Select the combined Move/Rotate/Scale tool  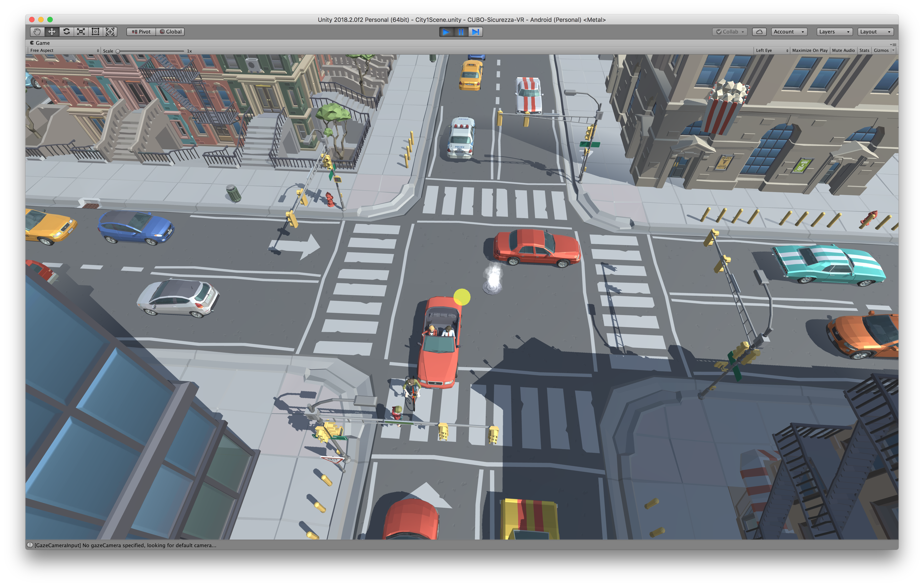(110, 32)
